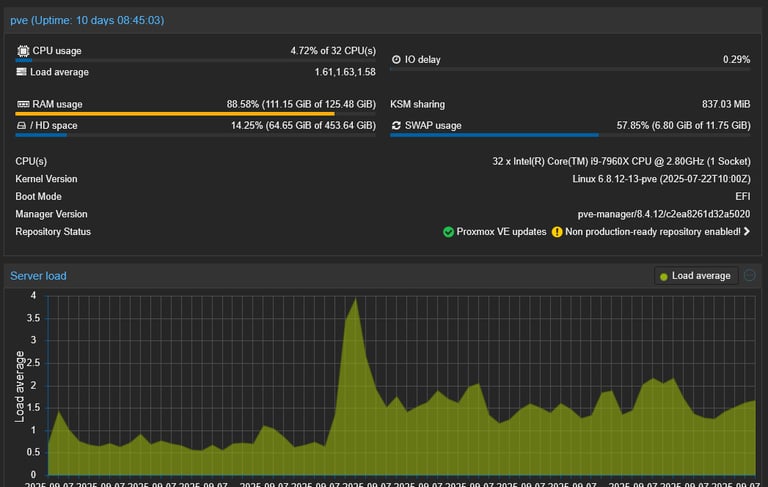This screenshot has height=487, width=768.
Task: Click the Repository Status label
Action: coord(53,232)
